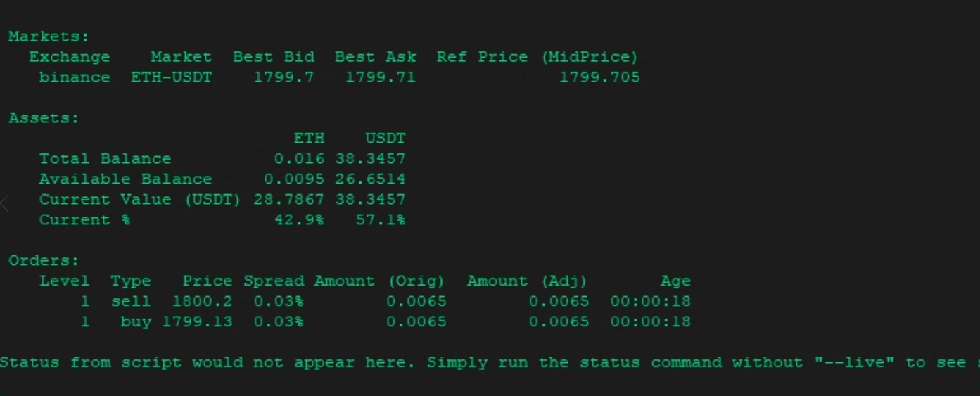Viewport: 980px width, 396px height.
Task: Click the left chevron arrow at window edge
Action: [4, 204]
